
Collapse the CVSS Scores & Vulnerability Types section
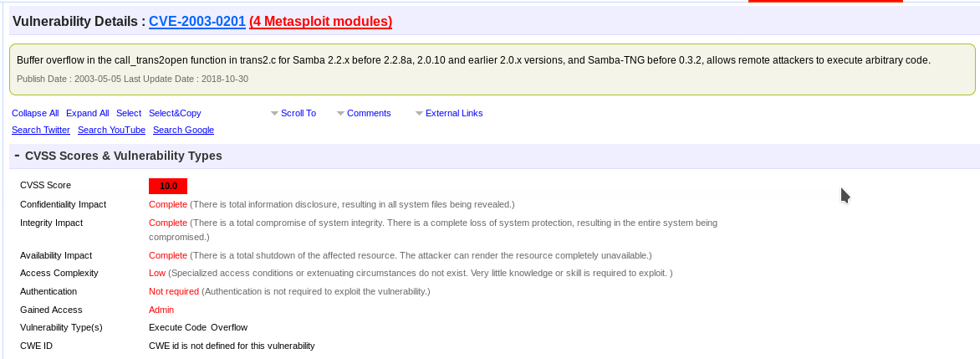[x=17, y=155]
